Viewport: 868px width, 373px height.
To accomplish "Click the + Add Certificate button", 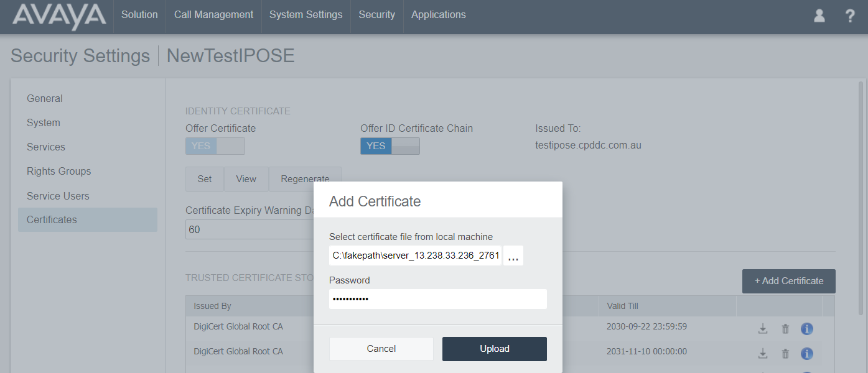I will 789,281.
